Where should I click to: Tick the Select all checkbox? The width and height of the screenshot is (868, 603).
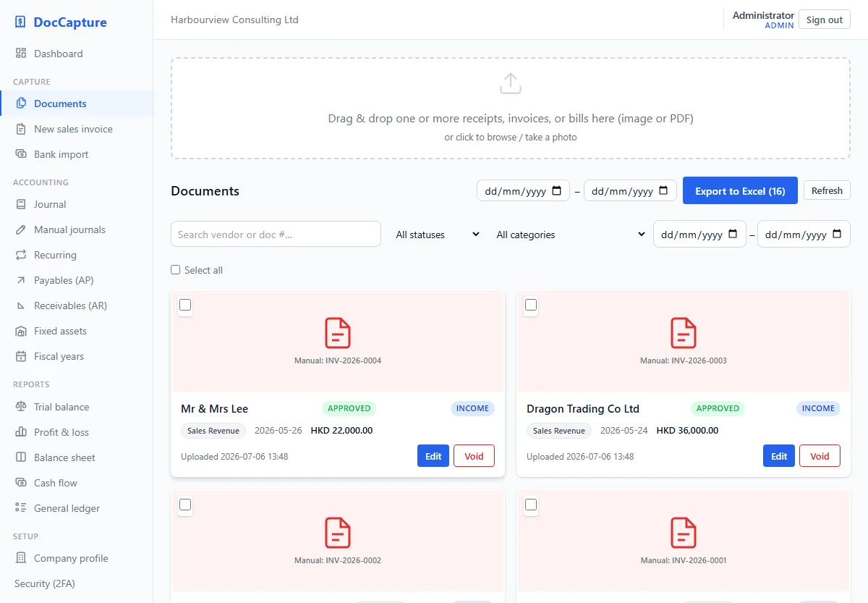coord(175,270)
